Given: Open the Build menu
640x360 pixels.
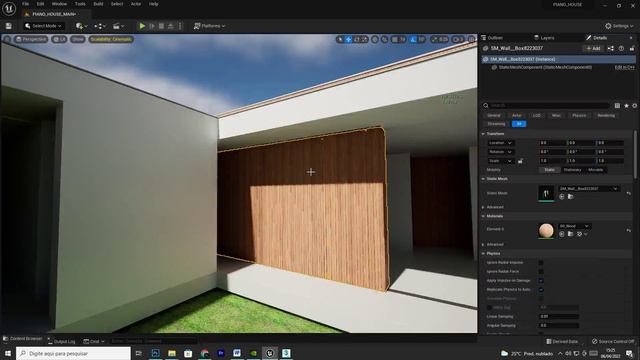Looking at the screenshot, I should coord(98,4).
